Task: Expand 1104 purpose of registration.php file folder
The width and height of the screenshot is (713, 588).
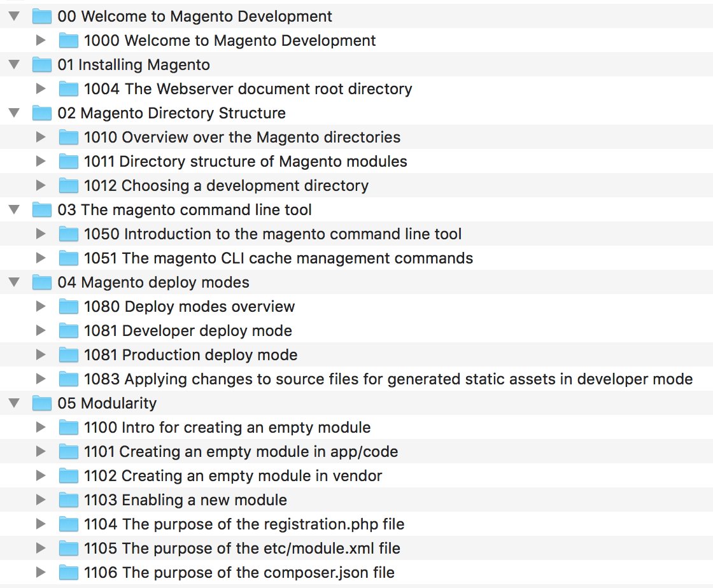Action: (41, 524)
